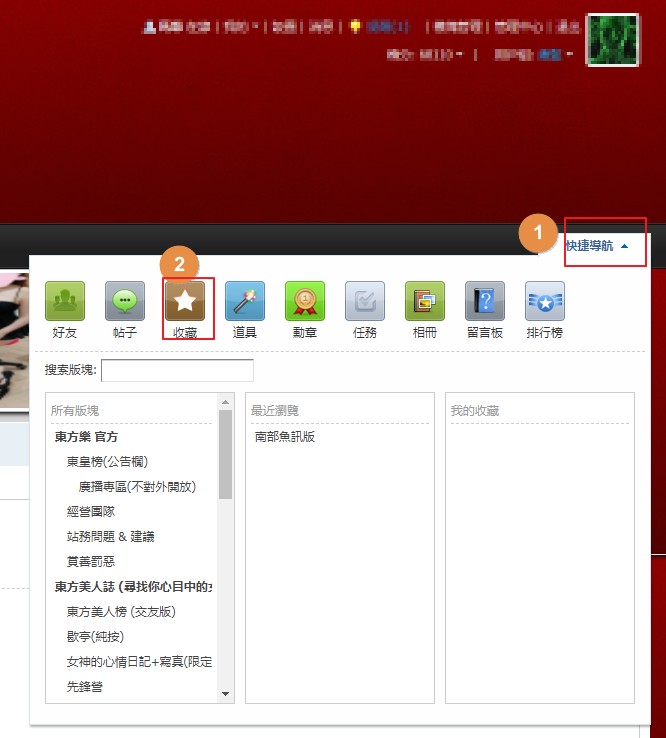Open the 留言板 message board icon
Screen dimensions: 666x738
[485, 301]
